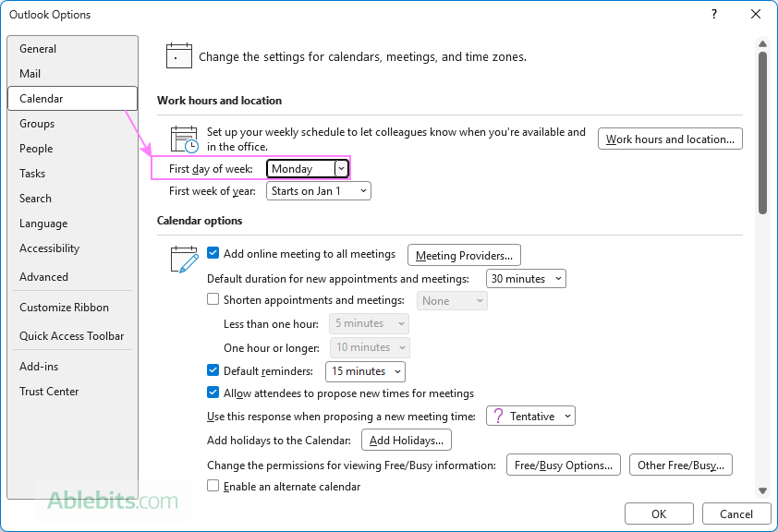Click the calendar options pencil icon
This screenshot has height=532, width=778.
click(x=185, y=260)
